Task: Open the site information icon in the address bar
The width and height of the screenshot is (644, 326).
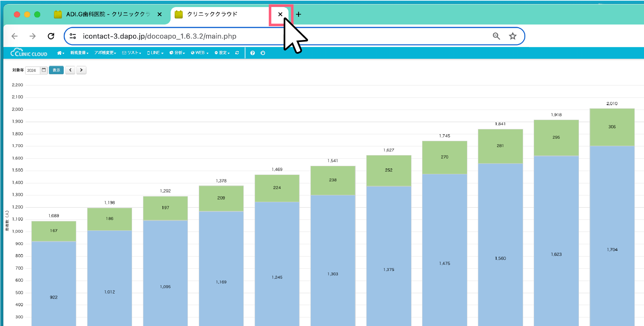Action: pyautogui.click(x=73, y=36)
